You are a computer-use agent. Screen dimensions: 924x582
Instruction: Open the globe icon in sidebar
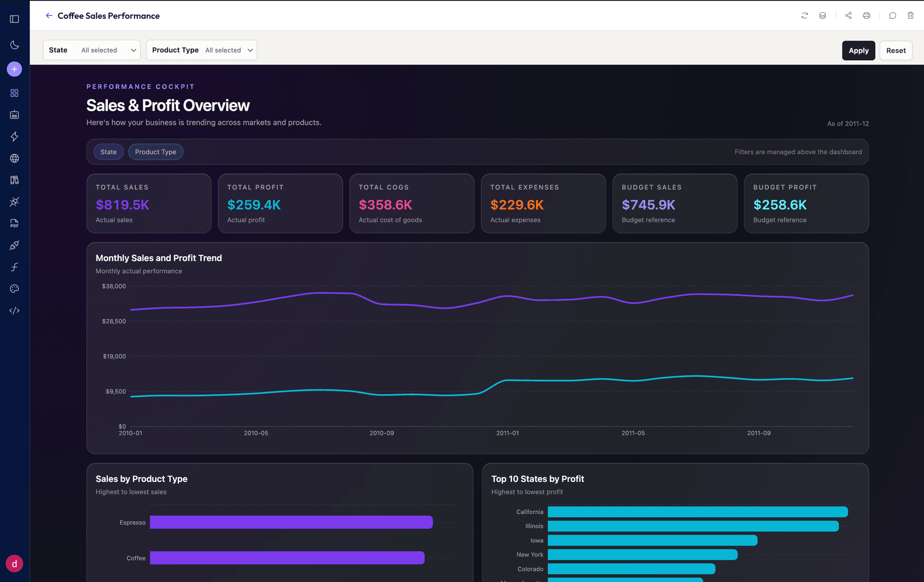tap(14, 158)
